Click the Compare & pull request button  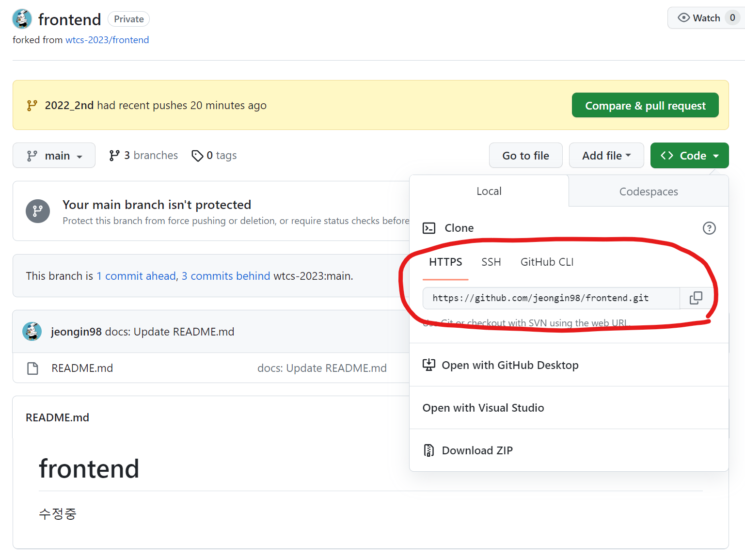coord(645,105)
